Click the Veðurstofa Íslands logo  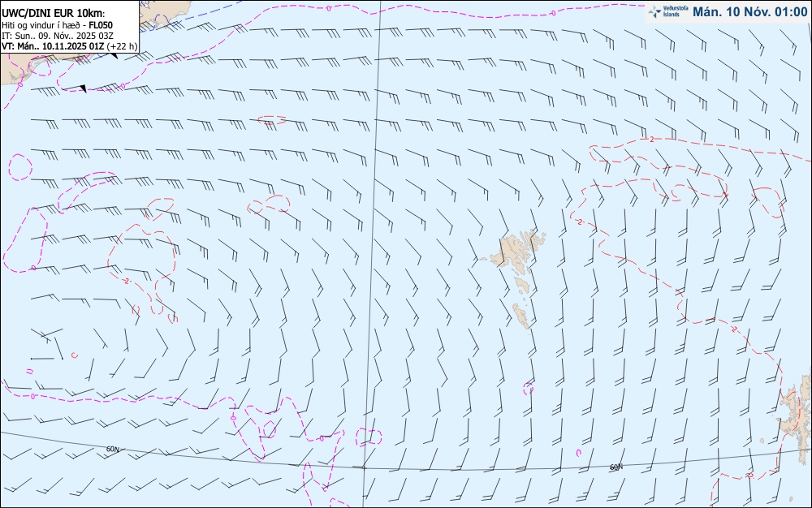coord(668,12)
